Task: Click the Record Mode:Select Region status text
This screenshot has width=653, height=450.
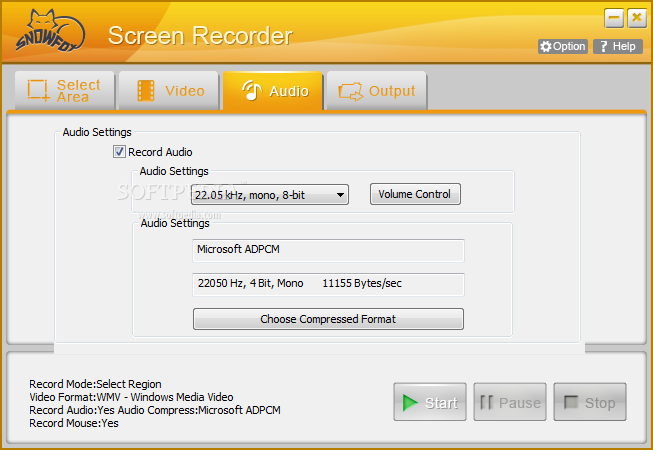Action: 95,384
